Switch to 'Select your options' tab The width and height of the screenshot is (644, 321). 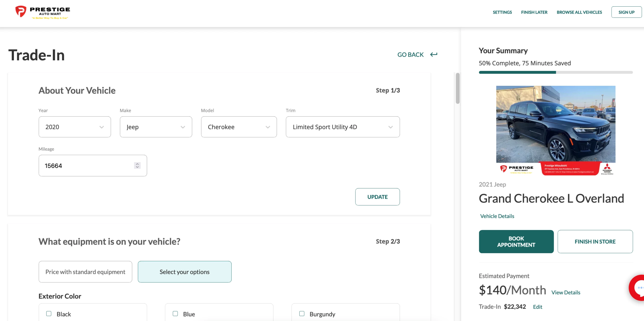(185, 272)
